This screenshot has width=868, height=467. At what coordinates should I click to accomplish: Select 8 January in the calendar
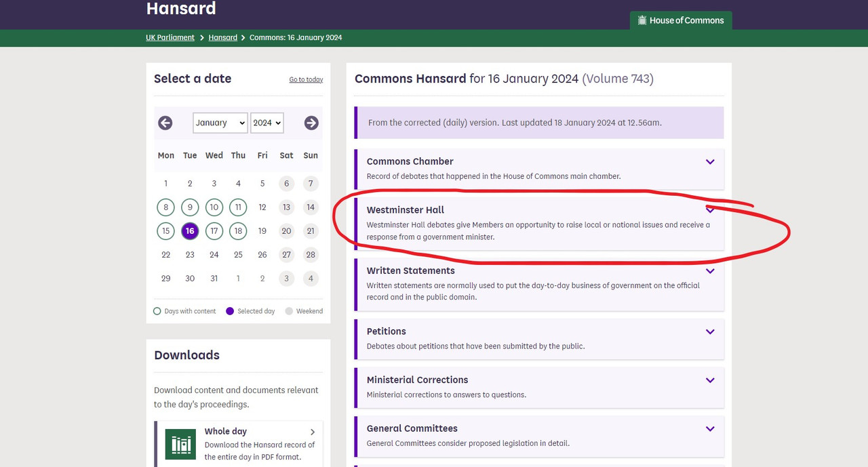click(x=165, y=207)
